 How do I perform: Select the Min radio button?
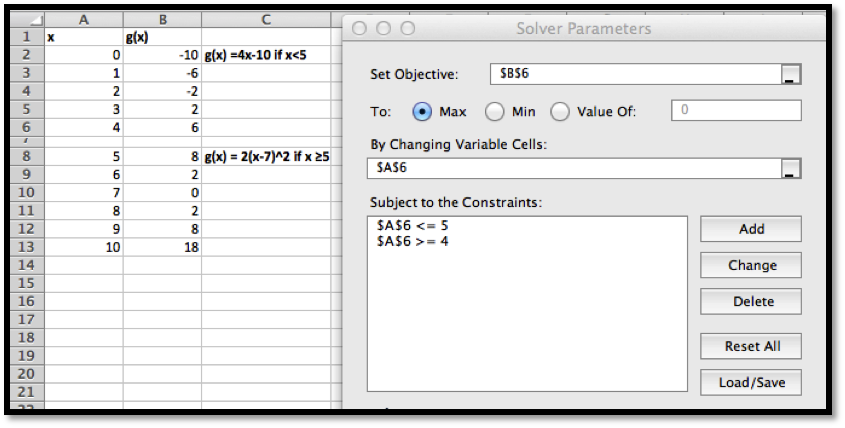(495, 111)
